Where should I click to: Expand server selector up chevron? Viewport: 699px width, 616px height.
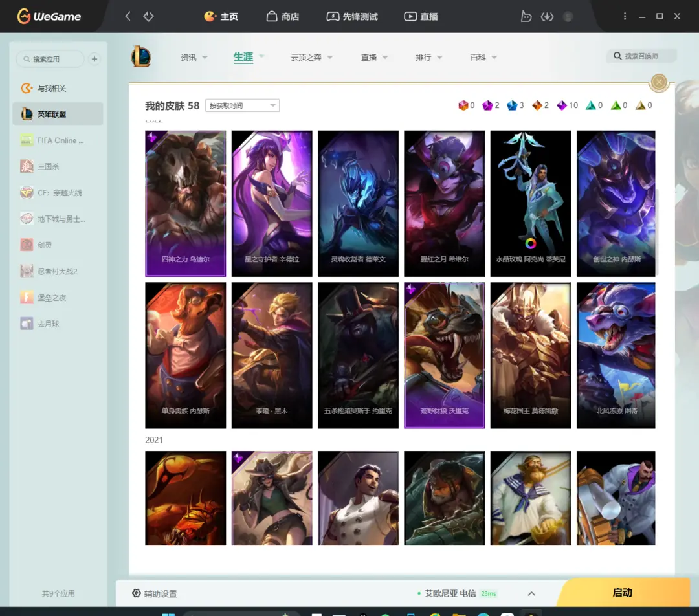[x=531, y=593]
